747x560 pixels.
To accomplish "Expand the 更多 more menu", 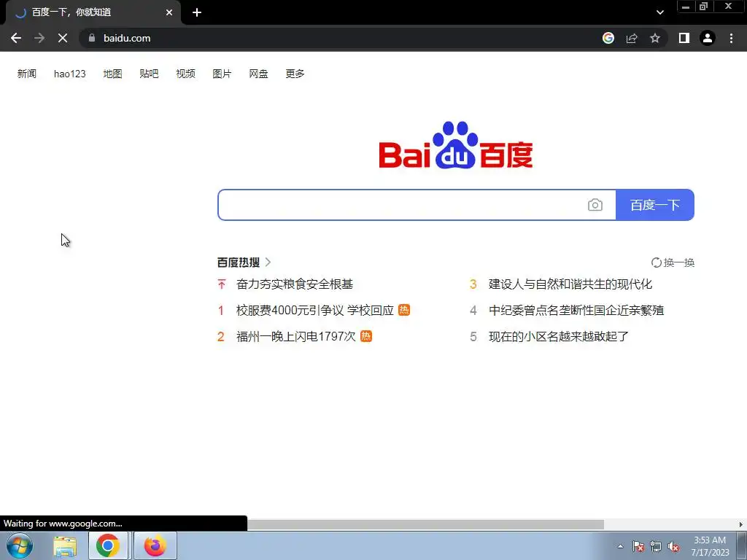I will pyautogui.click(x=295, y=74).
